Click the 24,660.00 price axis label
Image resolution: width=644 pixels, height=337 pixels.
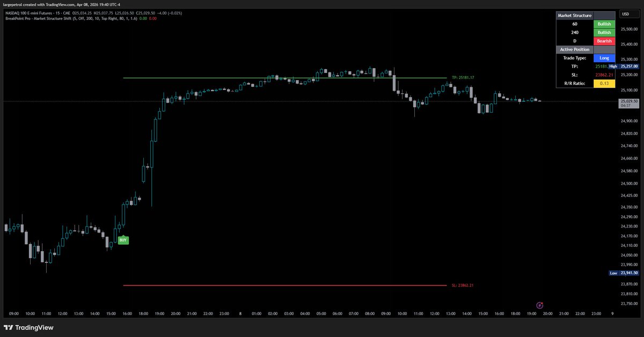(x=628, y=158)
